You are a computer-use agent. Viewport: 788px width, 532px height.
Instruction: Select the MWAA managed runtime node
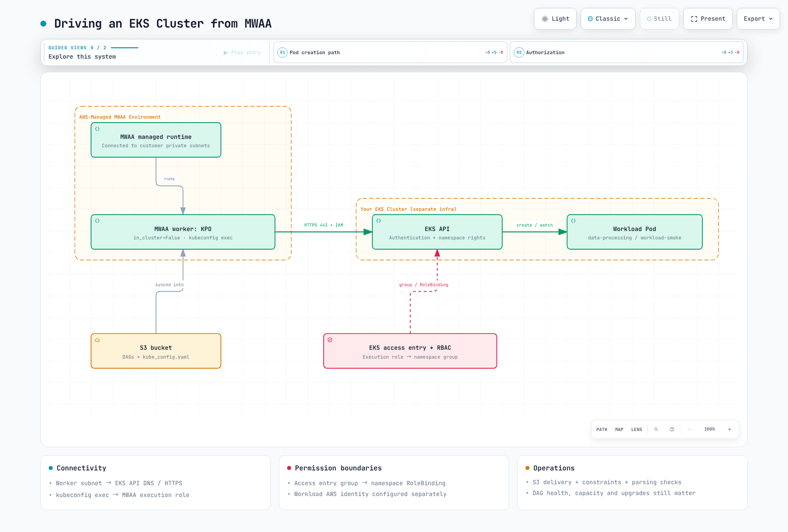pos(156,140)
